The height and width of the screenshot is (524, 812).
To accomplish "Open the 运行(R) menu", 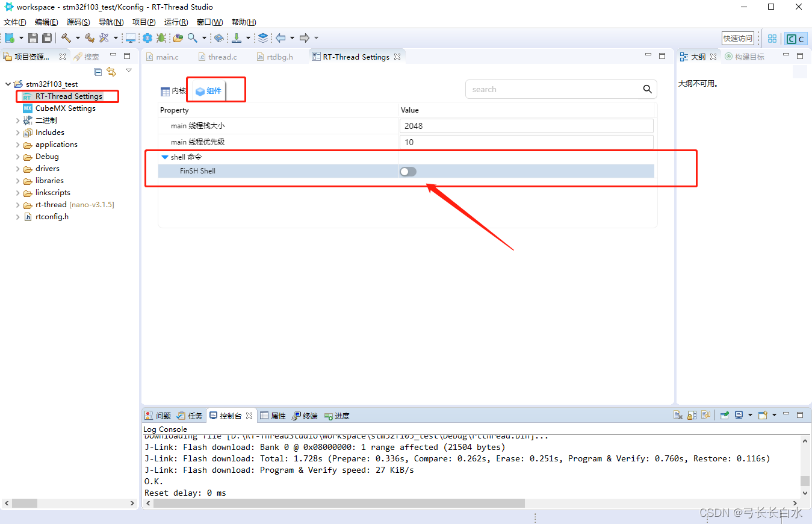I will click(176, 22).
